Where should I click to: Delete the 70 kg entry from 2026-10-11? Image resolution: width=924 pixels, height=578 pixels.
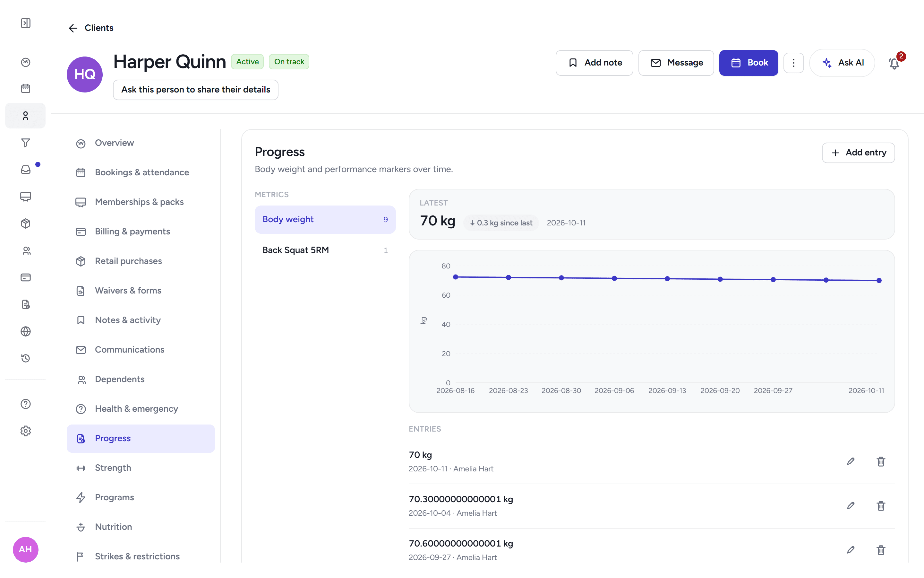tap(881, 461)
